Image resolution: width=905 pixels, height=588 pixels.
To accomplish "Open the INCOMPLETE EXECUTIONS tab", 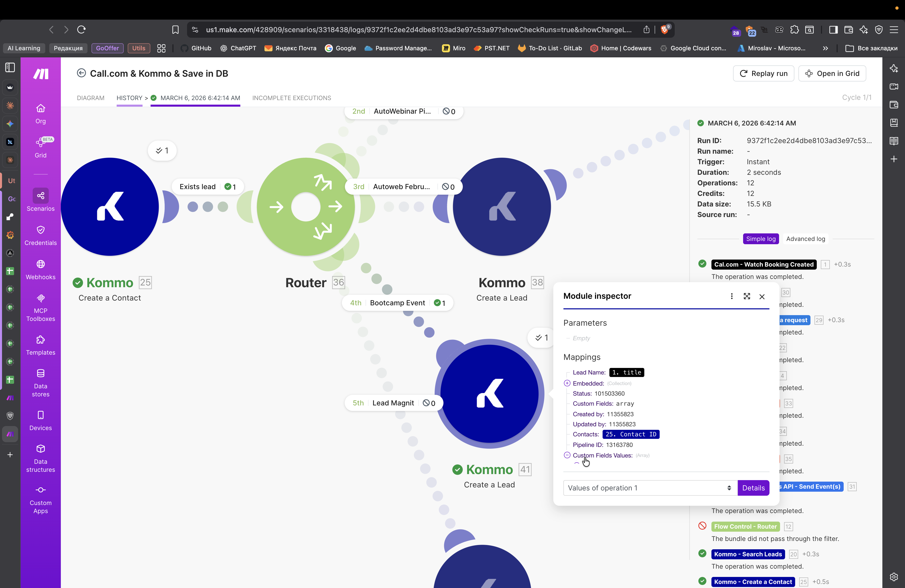I will pos(291,98).
